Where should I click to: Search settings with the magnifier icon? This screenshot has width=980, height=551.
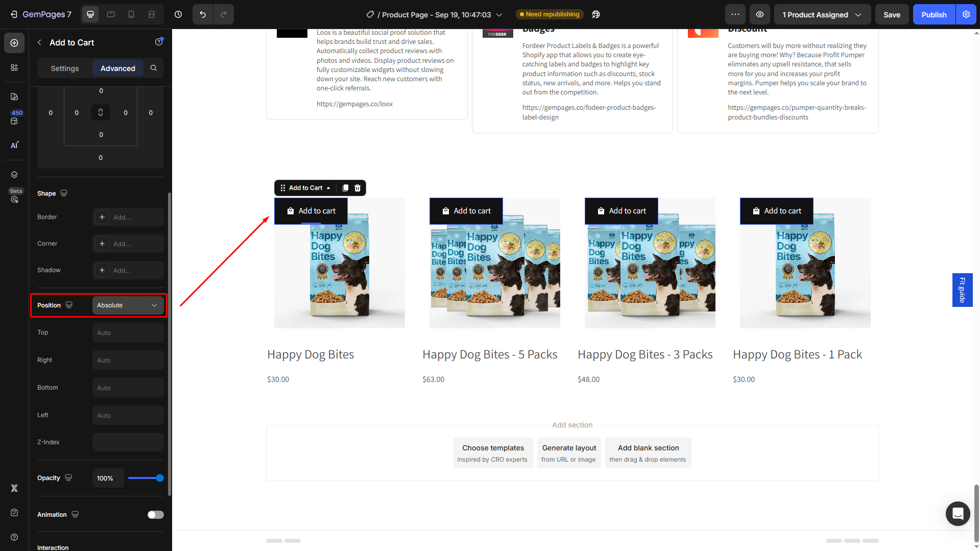(x=154, y=68)
